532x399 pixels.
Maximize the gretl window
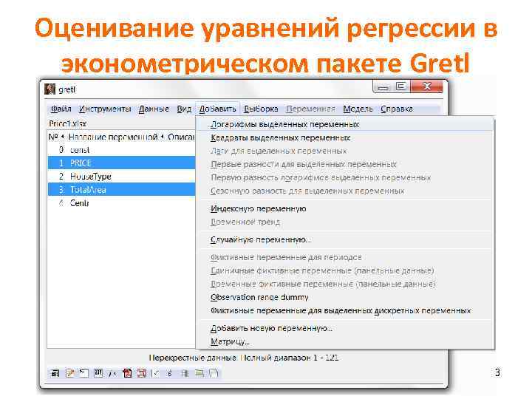(x=401, y=87)
